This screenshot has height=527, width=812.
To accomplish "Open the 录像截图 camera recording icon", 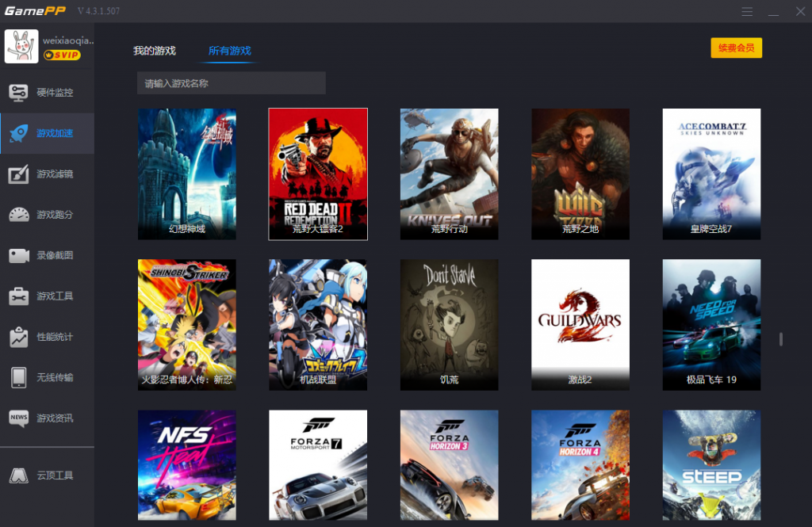I will click(19, 256).
